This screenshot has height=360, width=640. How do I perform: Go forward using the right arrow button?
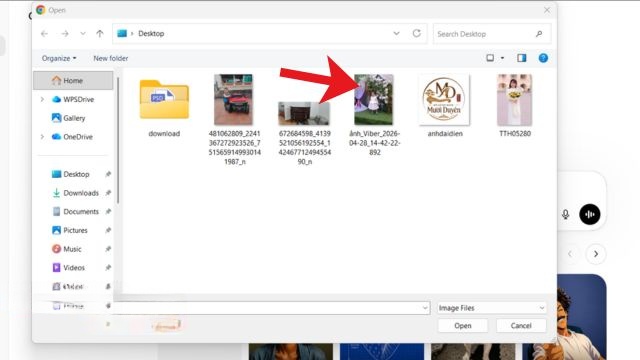click(x=65, y=34)
